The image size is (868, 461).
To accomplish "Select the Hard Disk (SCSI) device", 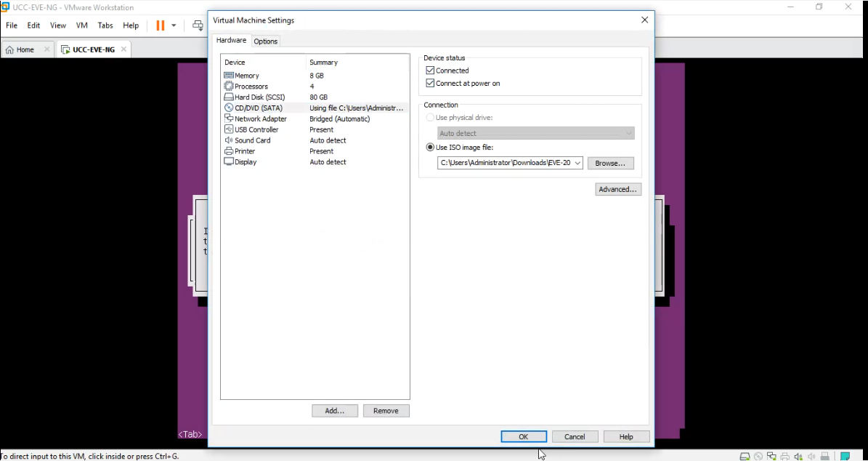I will [315, 97].
